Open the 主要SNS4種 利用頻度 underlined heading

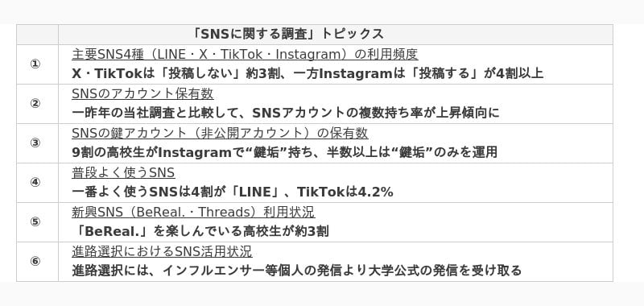click(245, 54)
